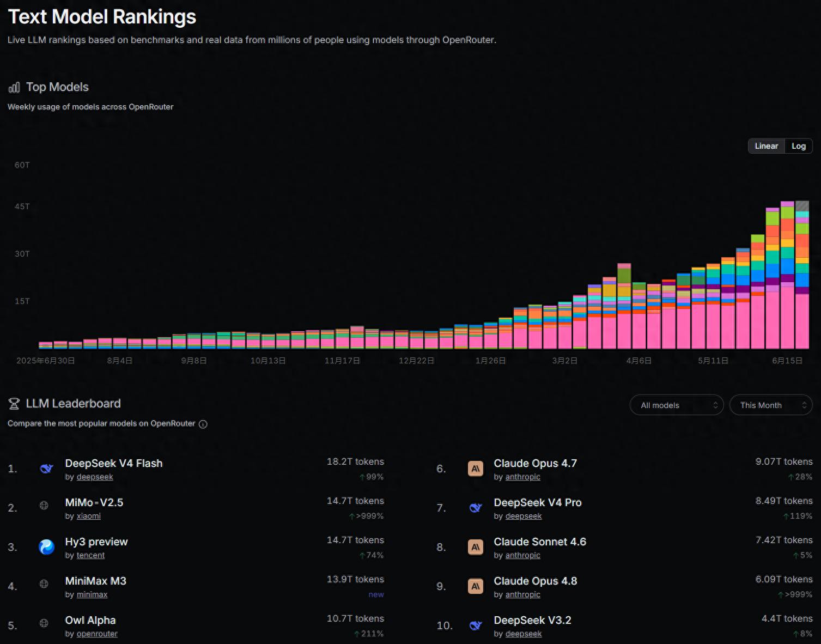The height and width of the screenshot is (644, 821).
Task: Click the DeepSeek V4 Pro whale icon
Action: tap(476, 508)
